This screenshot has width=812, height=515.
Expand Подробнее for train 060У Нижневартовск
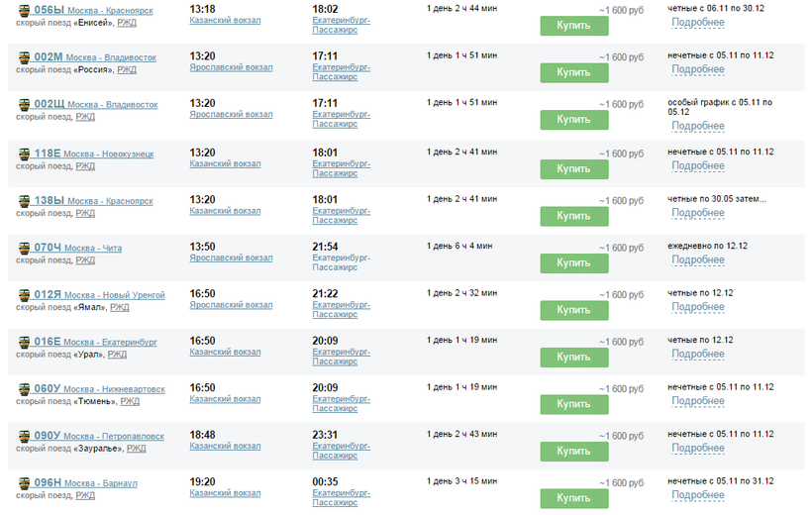click(x=698, y=401)
